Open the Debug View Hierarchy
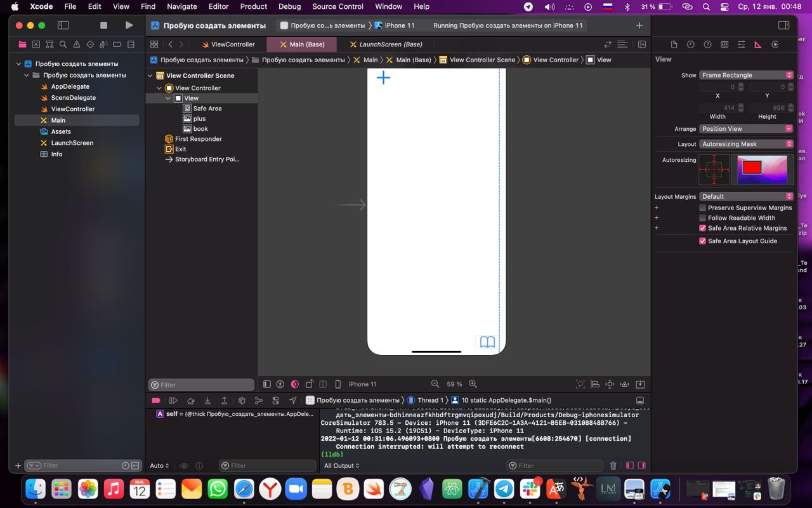The height and width of the screenshot is (508, 812). click(x=242, y=401)
